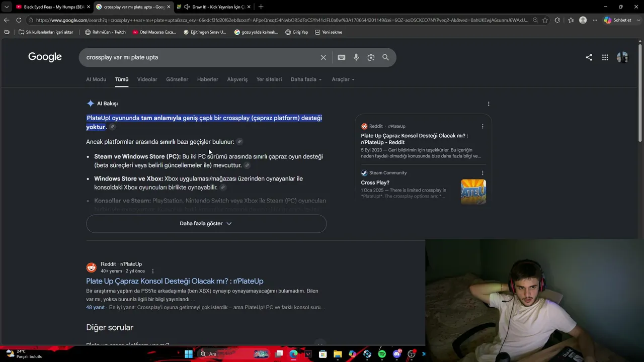This screenshot has height=362, width=644.
Task: Click the Google search query field
Action: [201, 57]
